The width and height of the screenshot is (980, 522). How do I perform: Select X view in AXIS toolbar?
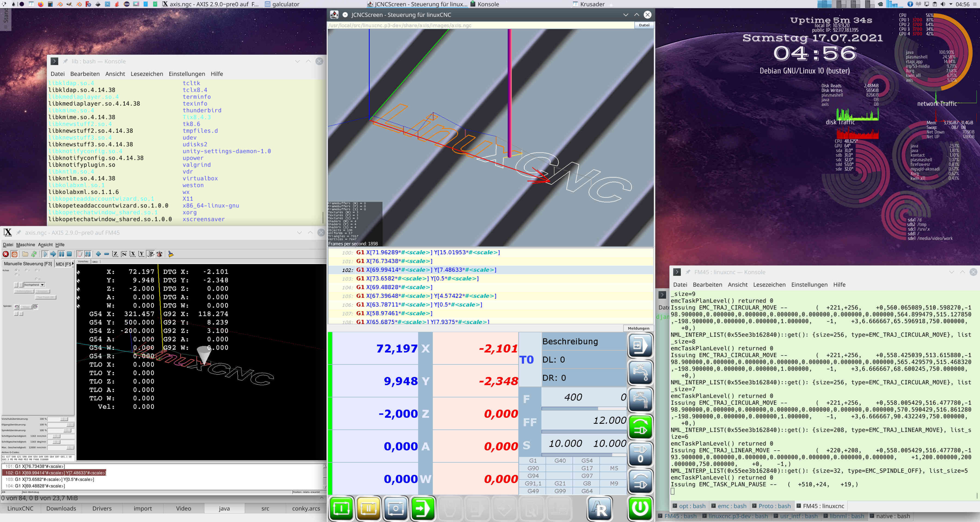(132, 254)
